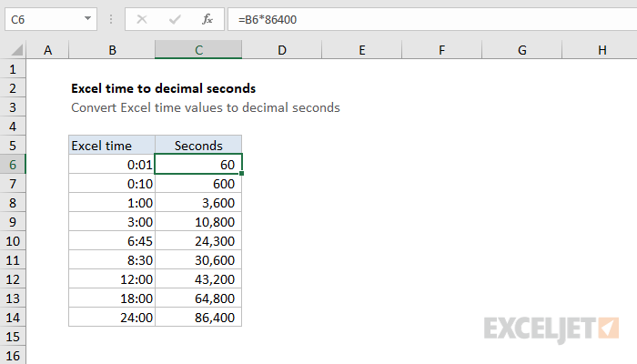The height and width of the screenshot is (364, 637).
Task: Select the cell containing 24:00
Action: click(x=112, y=318)
